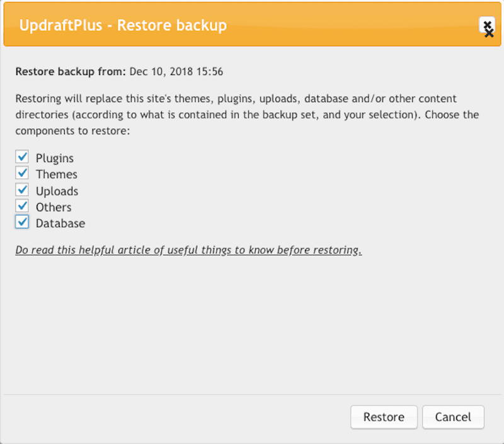
Task: Click the Restore button
Action: coord(383,417)
